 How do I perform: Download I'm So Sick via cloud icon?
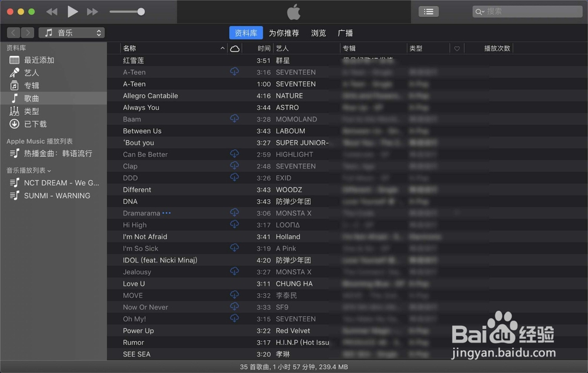click(235, 247)
